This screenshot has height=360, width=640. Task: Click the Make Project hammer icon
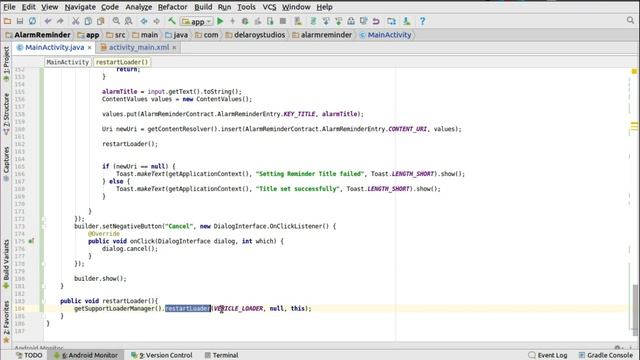click(172, 21)
